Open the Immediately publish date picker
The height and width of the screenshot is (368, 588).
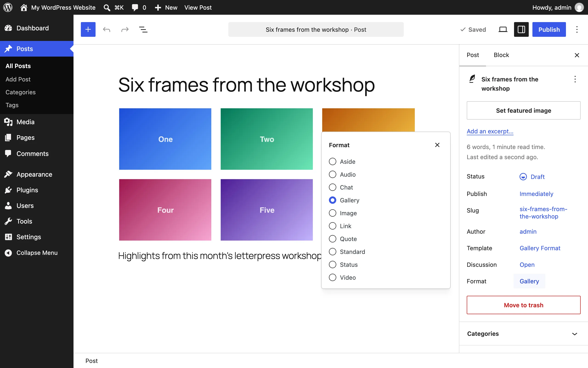[536, 194]
